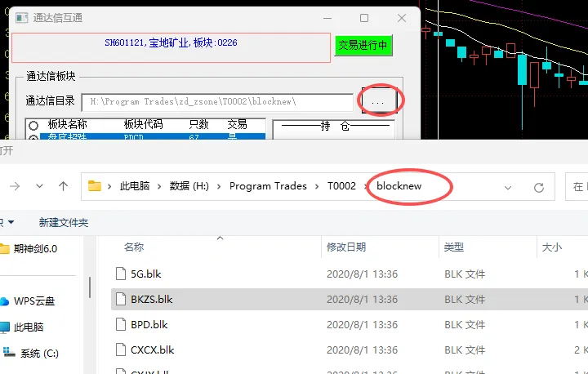Screen dimensions: 588x374
Task: Click the navigation pane vertical scrollbar
Action: pos(90,287)
